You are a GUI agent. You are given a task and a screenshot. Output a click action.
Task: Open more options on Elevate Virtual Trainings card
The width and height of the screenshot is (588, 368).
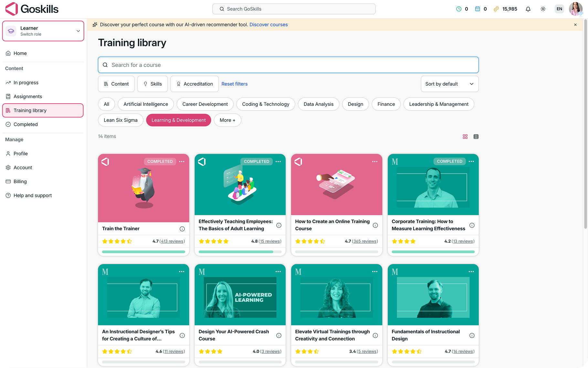point(375,271)
